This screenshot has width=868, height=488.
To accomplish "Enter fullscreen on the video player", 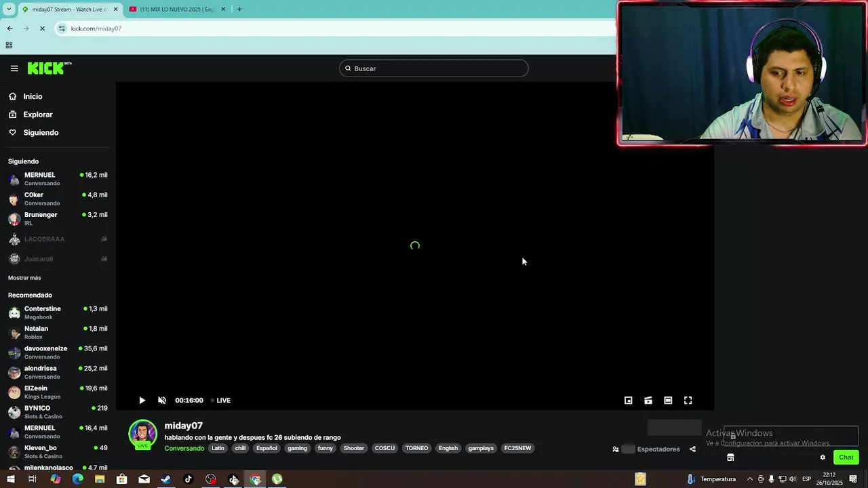I will click(x=688, y=401).
